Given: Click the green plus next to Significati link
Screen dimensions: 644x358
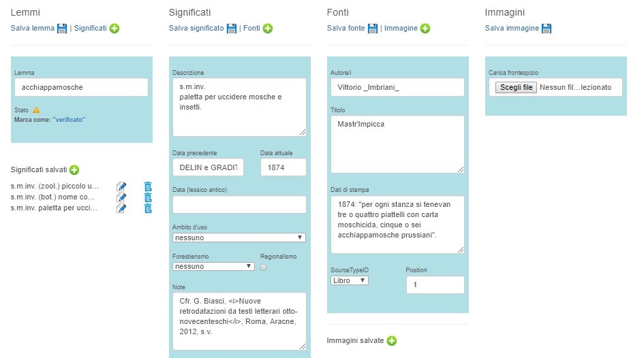Looking at the screenshot, I should [x=114, y=29].
